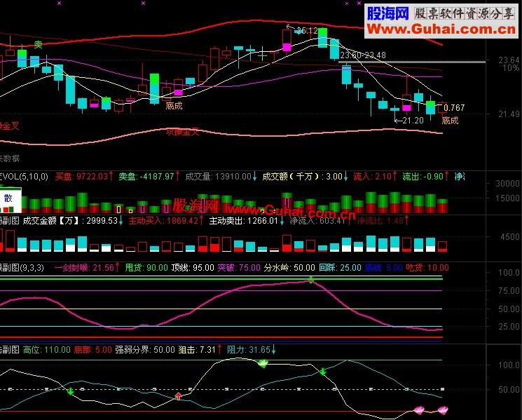Screen dimensions: 522x420
Task: Select the 23.60-23.48 gap label
Action: tap(363, 55)
